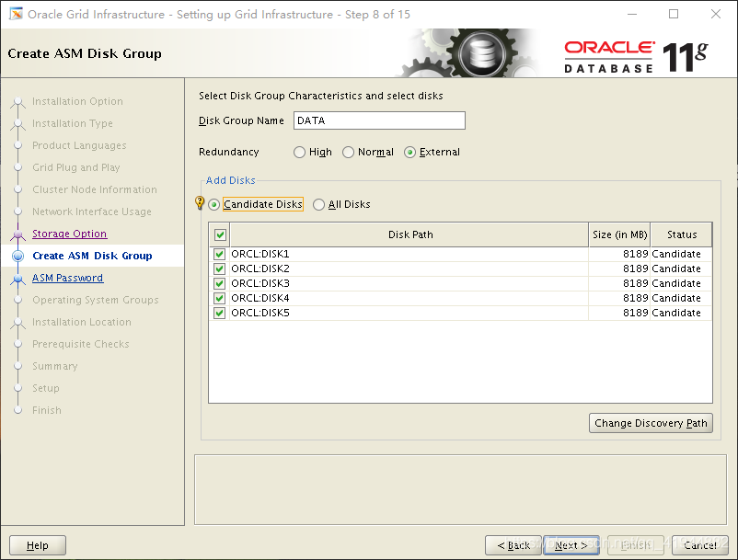Select Create ASM Disk Group step
The width and height of the screenshot is (738, 560).
[92, 256]
